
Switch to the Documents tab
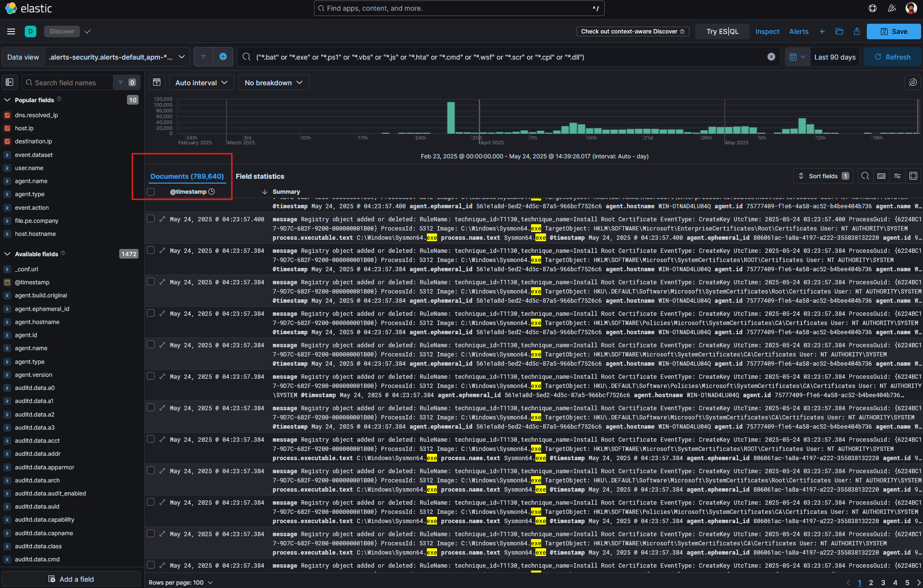[x=187, y=176]
